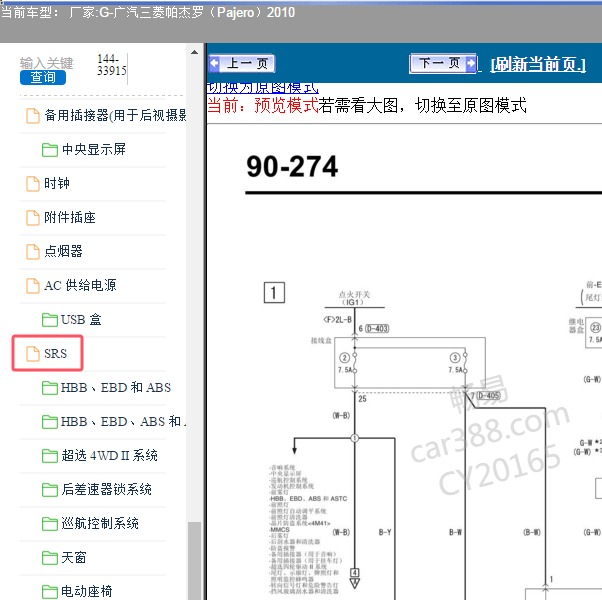The height and width of the screenshot is (600, 602).
Task: Click the file icon beside 备用插接器
Action: (33, 116)
